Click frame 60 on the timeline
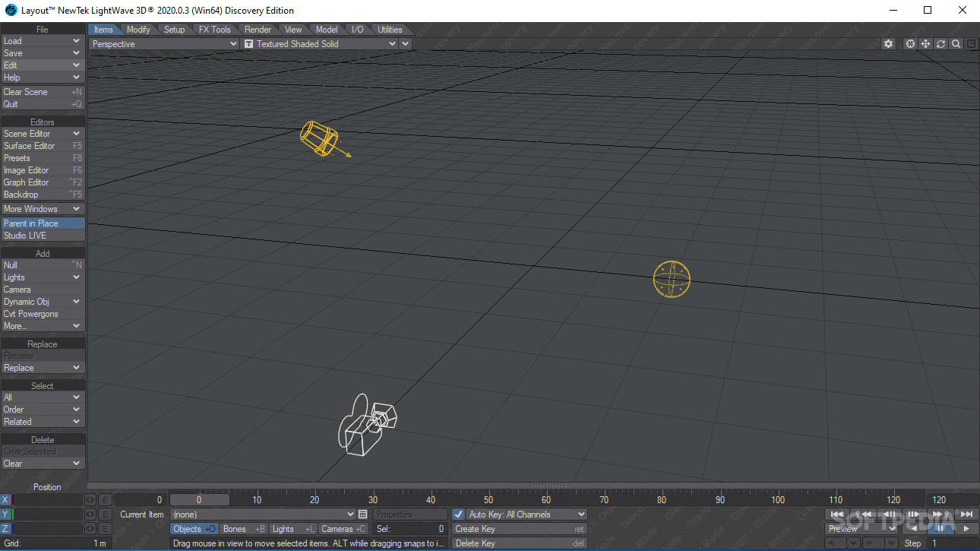Screen dimensions: 980x551 (x=546, y=500)
